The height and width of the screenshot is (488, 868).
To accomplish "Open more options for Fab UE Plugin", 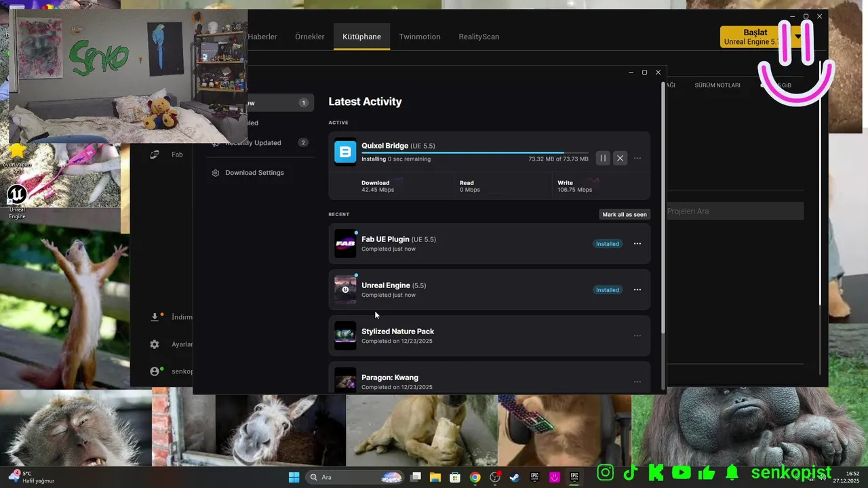I will click(x=637, y=243).
